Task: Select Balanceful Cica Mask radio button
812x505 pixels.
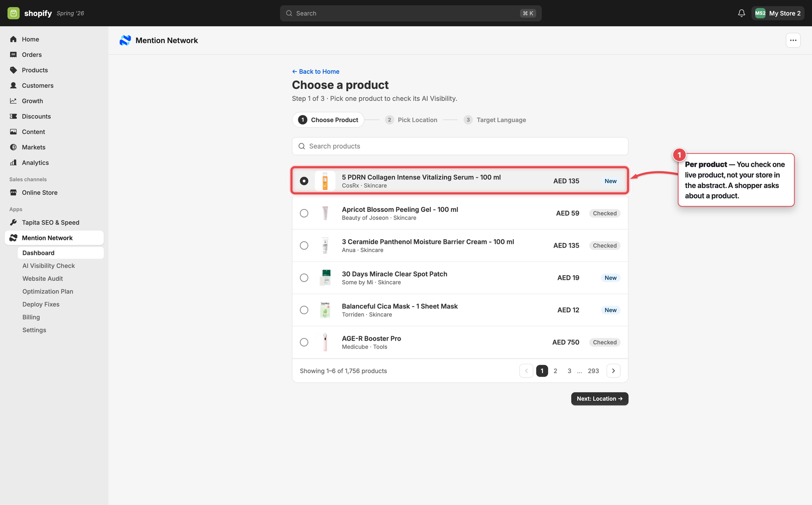Action: [x=304, y=310]
